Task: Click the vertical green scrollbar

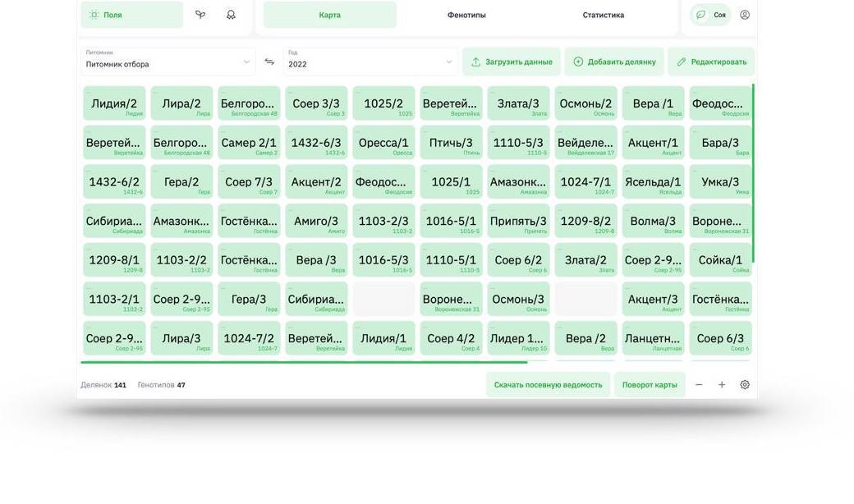Action: tap(753, 173)
